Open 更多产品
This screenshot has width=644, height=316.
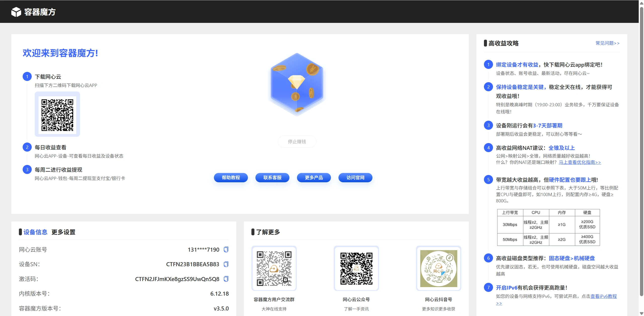(x=314, y=177)
